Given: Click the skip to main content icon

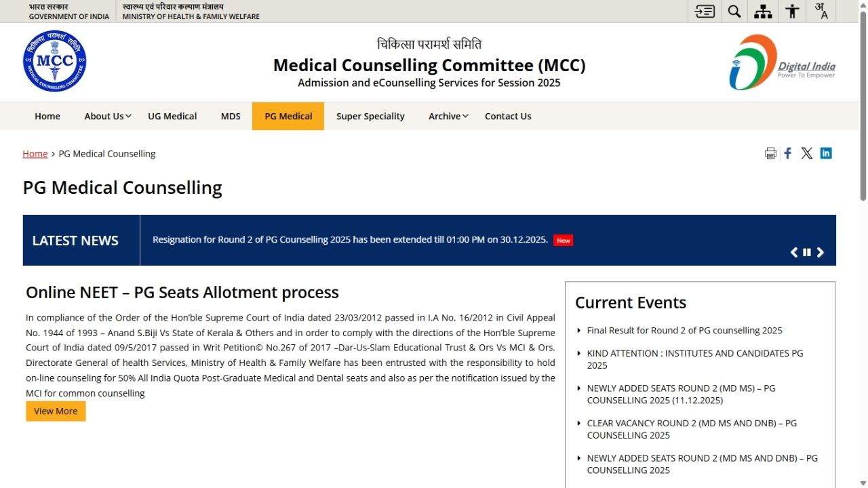Looking at the screenshot, I should pyautogui.click(x=704, y=11).
